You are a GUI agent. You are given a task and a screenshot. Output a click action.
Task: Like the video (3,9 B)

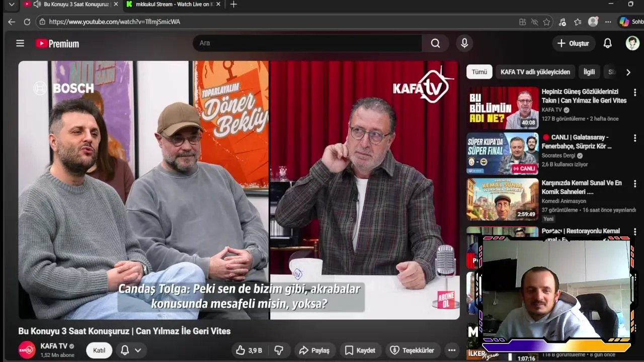[250, 350]
